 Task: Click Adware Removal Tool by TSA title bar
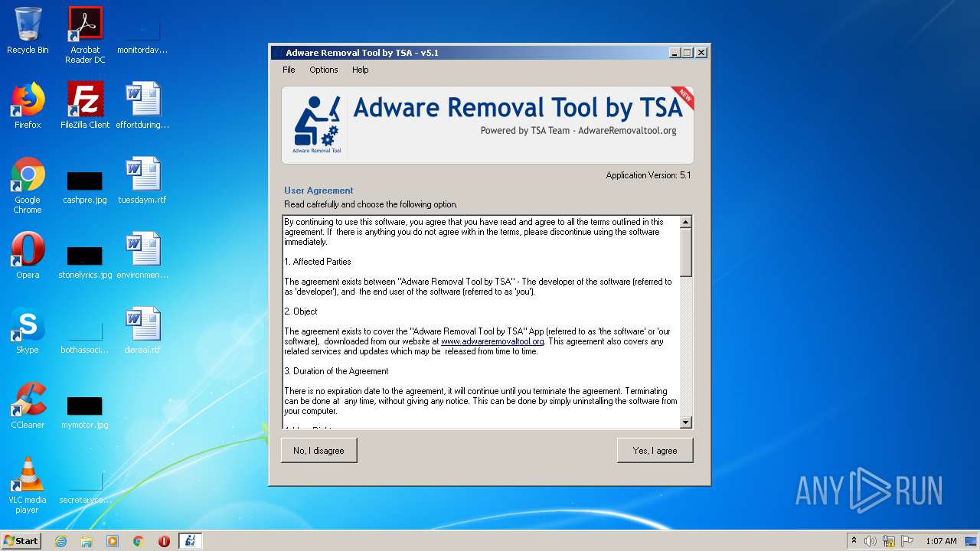click(469, 53)
